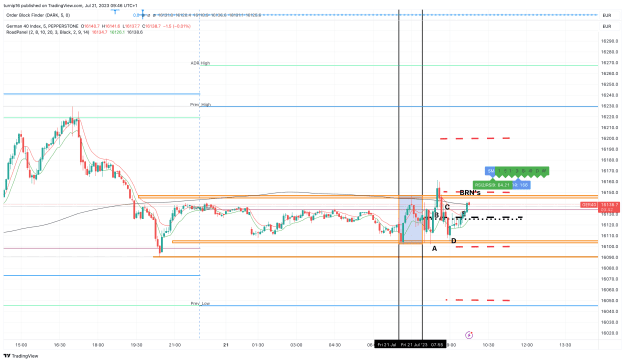Select the letter C annotation
The height and width of the screenshot is (362, 625).
point(447,207)
